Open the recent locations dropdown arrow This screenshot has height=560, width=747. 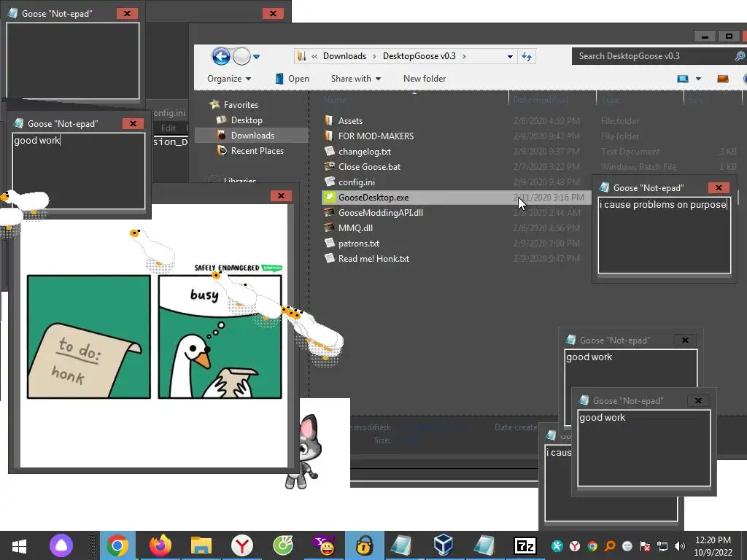click(256, 57)
